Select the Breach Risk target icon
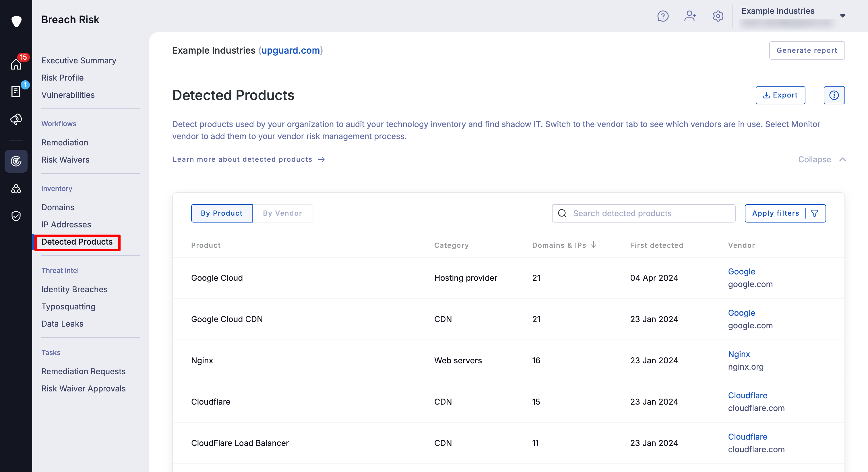 tap(16, 161)
